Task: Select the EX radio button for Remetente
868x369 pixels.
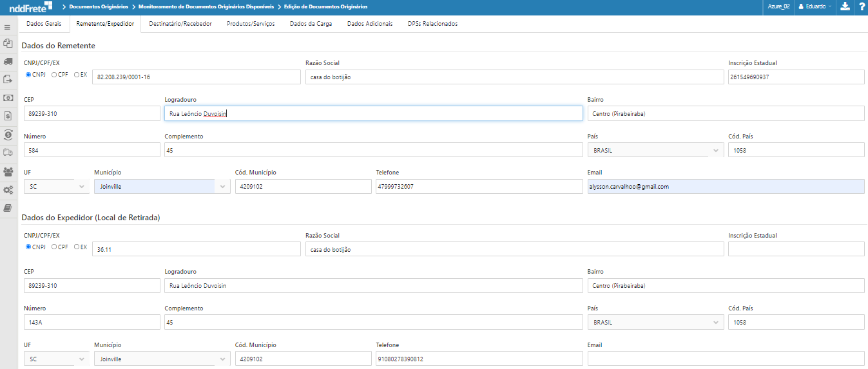Action: pyautogui.click(x=77, y=75)
